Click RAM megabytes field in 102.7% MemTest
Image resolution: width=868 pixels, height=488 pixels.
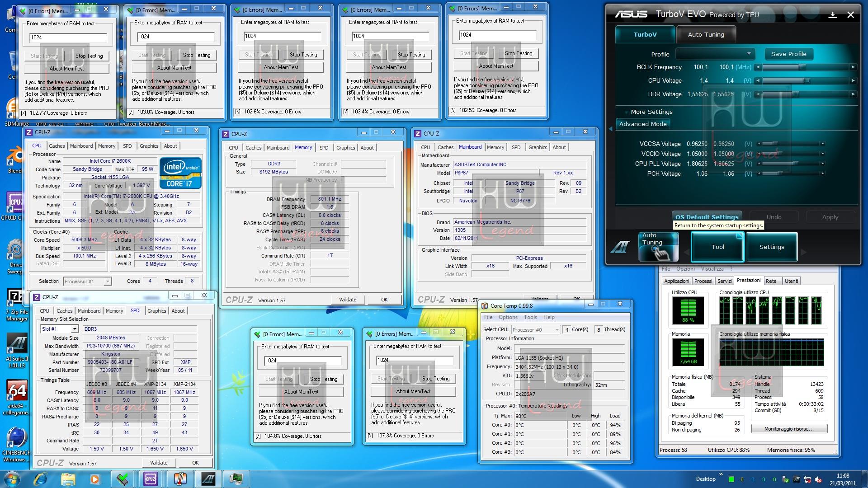click(68, 38)
